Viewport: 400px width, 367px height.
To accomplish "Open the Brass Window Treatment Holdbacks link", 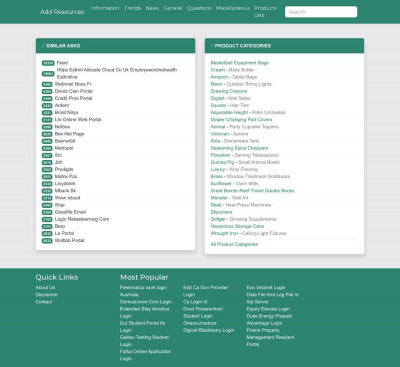I will (x=250, y=176).
